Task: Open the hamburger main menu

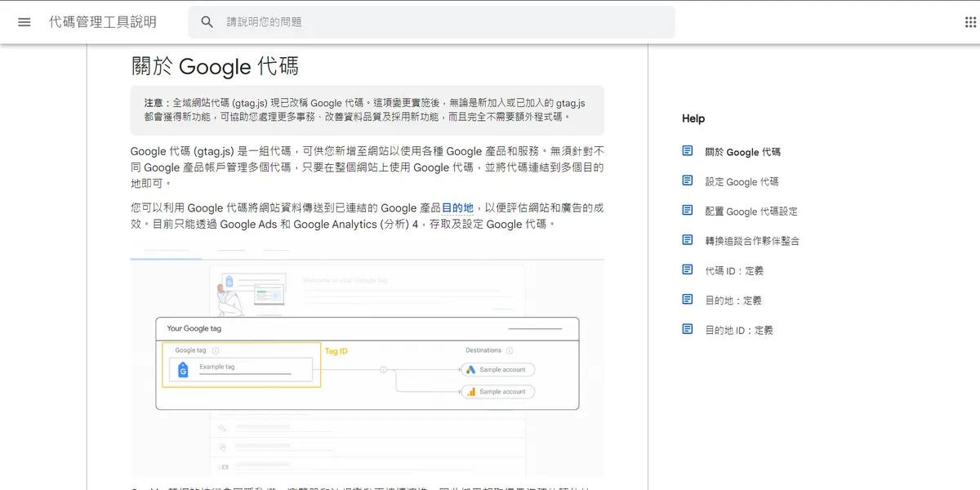Action: point(24,22)
